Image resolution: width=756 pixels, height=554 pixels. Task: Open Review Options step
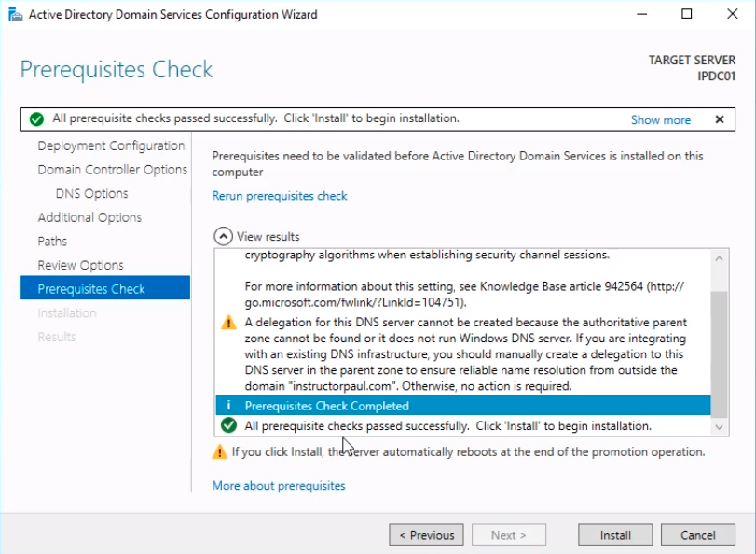pos(80,265)
